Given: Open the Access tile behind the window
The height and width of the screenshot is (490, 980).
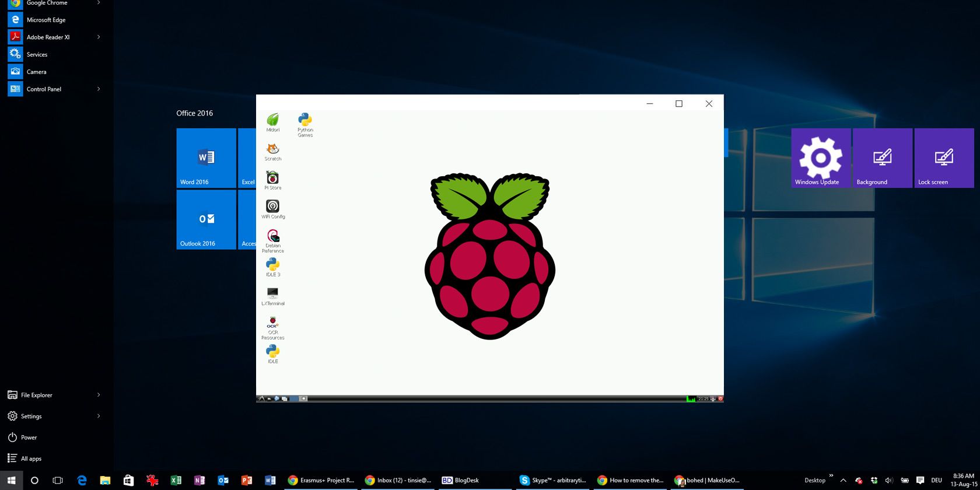Looking at the screenshot, I should 247,220.
